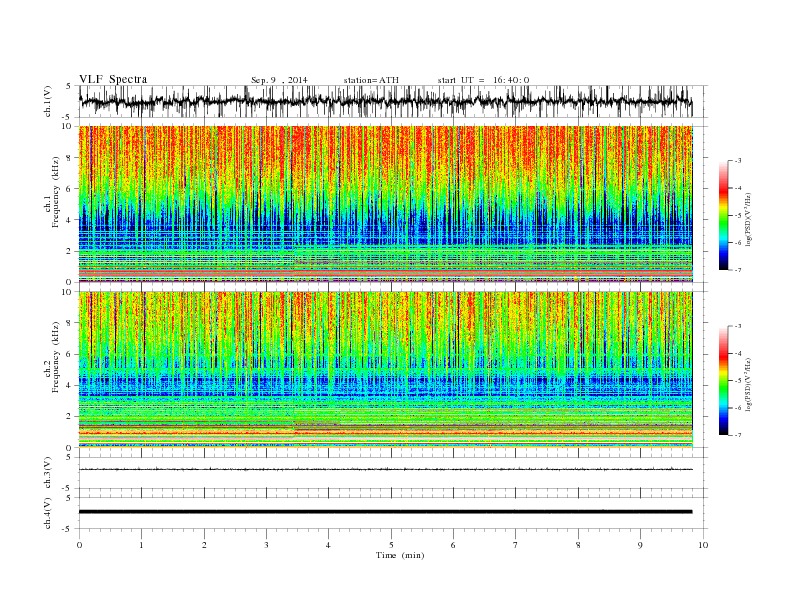Click the ch.2 color scale bar
792x612 pixels.
pos(723,380)
